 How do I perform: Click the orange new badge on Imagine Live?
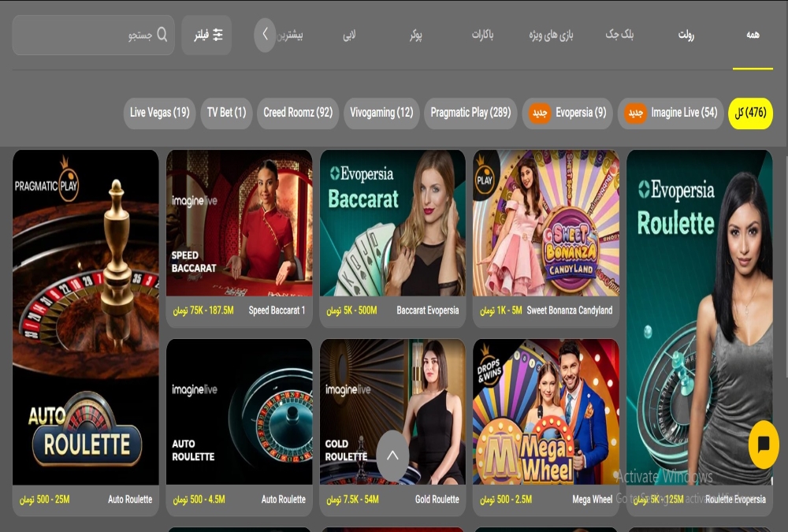636,113
